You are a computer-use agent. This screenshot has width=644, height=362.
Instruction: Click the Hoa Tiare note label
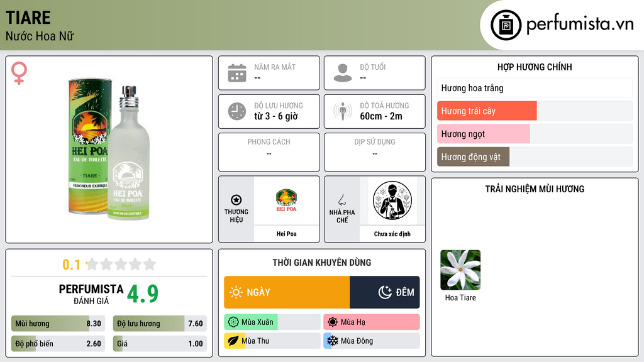pos(460,298)
